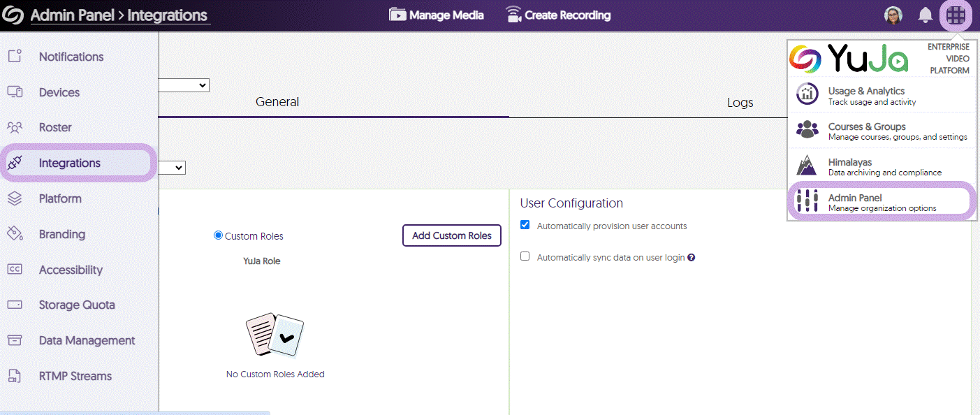Select the General tab
The width and height of the screenshot is (980, 415).
point(277,102)
